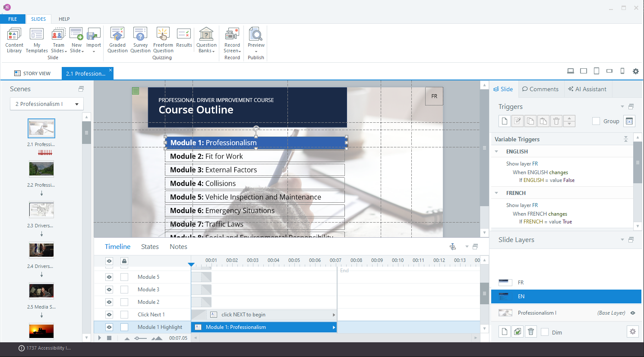The height and width of the screenshot is (357, 644).
Task: Open the Content Library
Action: (14, 40)
